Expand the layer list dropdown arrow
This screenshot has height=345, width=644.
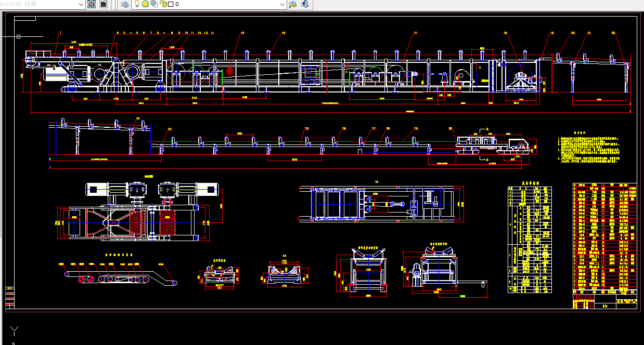283,4
